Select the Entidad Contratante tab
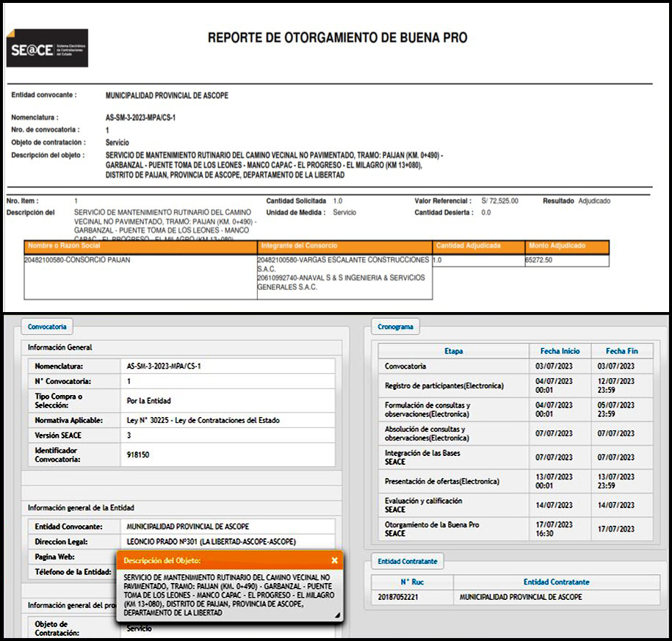672x641 pixels. (407, 561)
